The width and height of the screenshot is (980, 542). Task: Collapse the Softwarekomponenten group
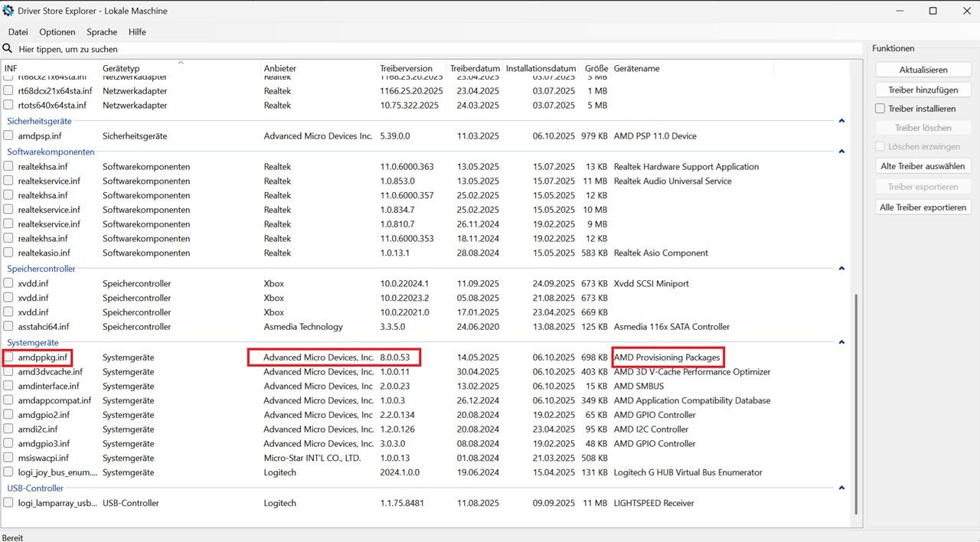pos(841,152)
